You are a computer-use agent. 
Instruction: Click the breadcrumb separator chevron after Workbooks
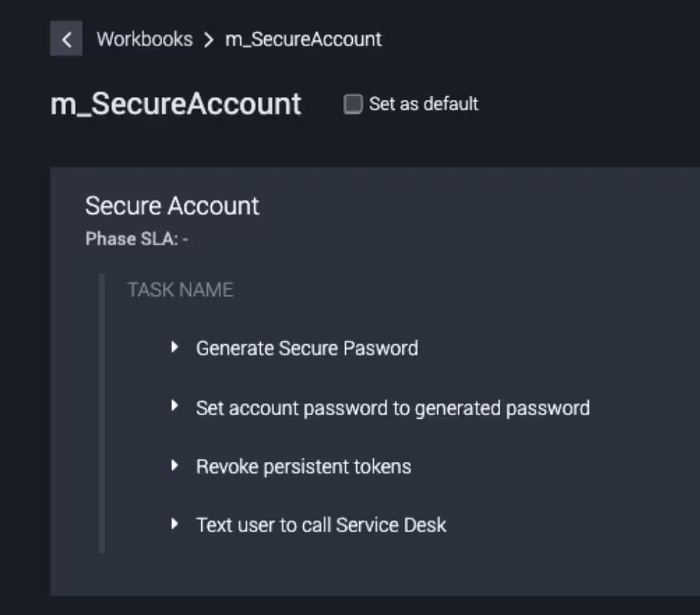click(x=208, y=40)
